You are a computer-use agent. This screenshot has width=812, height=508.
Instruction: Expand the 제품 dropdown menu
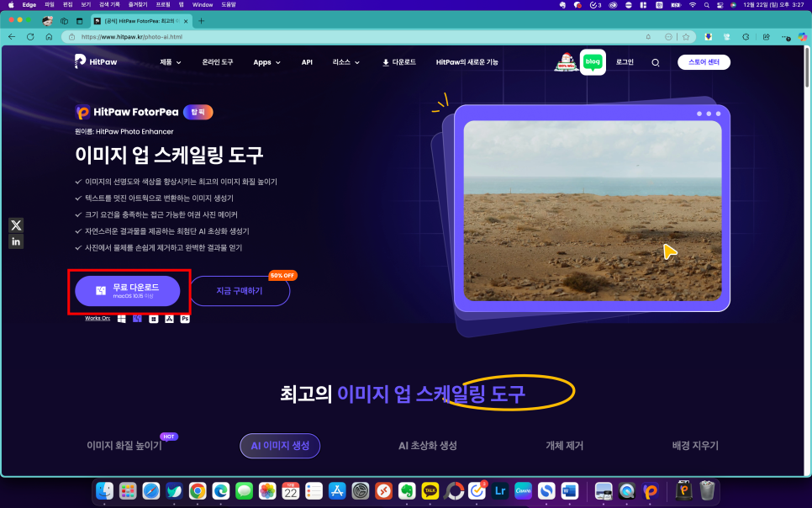tap(171, 62)
